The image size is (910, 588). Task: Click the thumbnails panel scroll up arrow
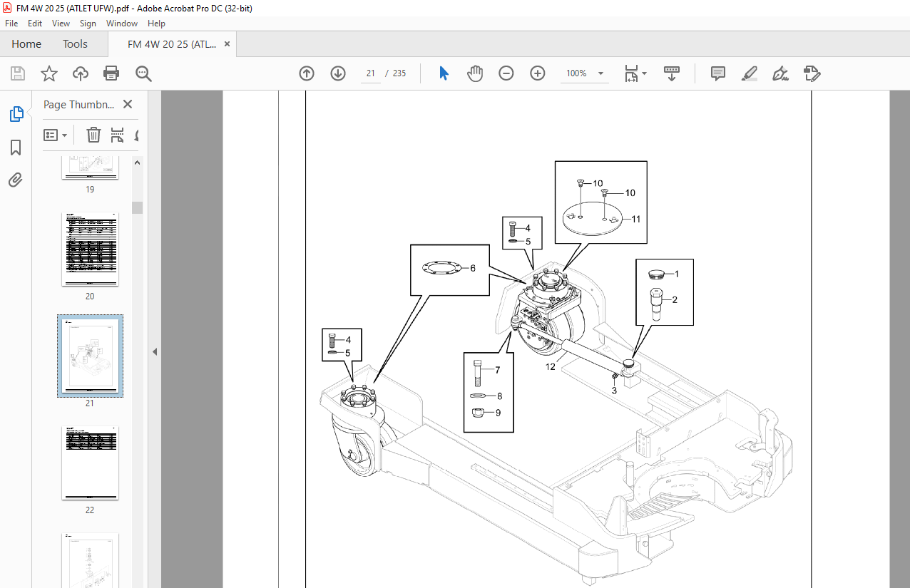click(137, 163)
